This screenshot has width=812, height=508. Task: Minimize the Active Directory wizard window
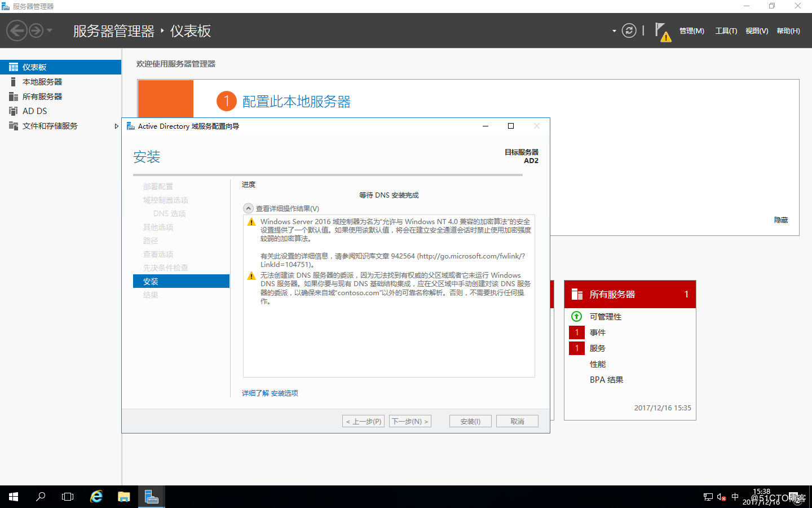[x=485, y=126]
